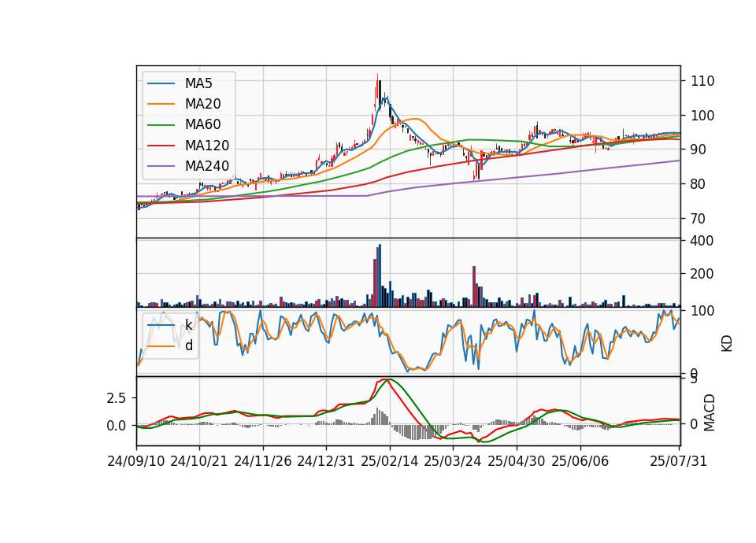Click the 25/06/06 date axis label
The image size is (756, 543).
580,461
